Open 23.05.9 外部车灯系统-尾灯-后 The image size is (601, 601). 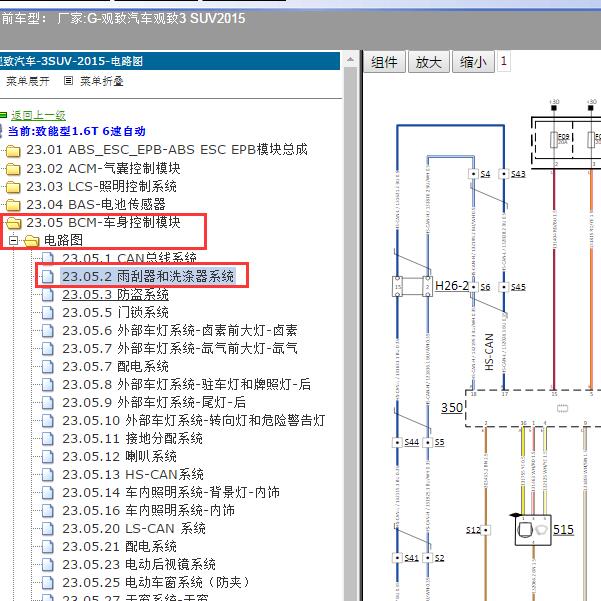[154, 402]
